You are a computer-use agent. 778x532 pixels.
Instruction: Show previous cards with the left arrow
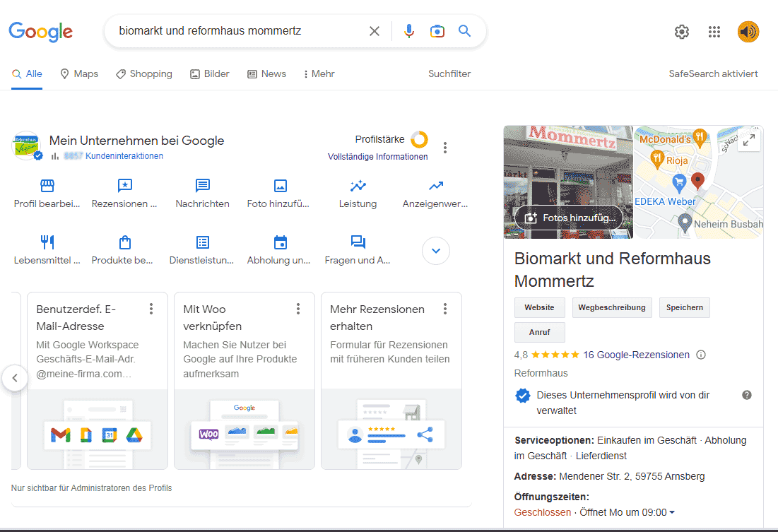click(x=15, y=378)
